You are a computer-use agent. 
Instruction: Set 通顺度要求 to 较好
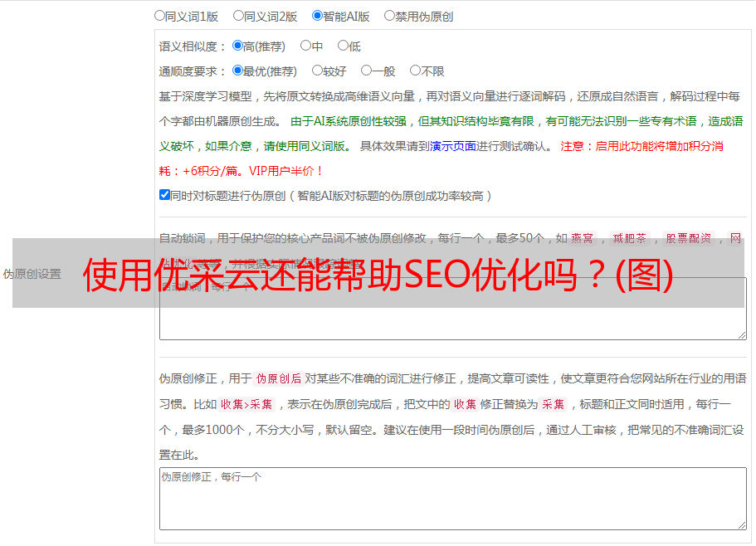[317, 71]
